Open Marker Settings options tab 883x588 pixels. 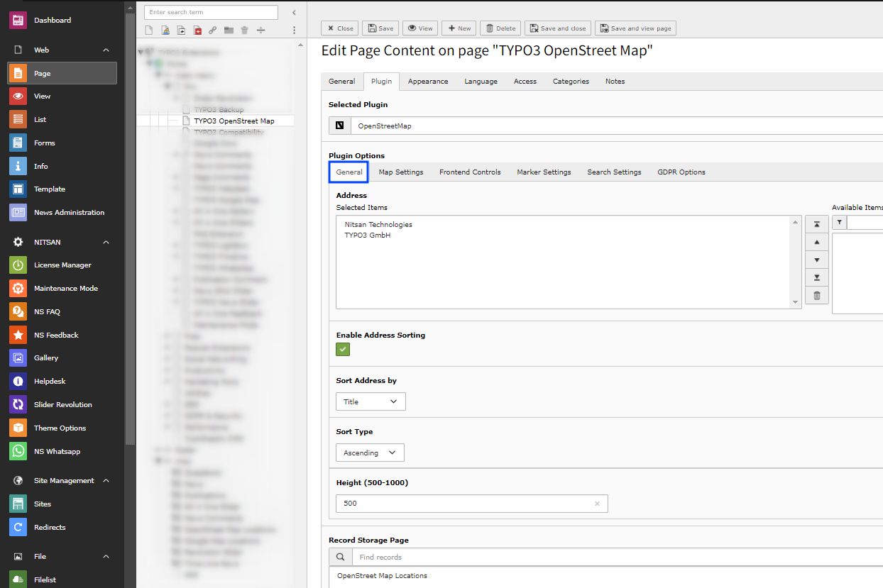click(x=544, y=172)
